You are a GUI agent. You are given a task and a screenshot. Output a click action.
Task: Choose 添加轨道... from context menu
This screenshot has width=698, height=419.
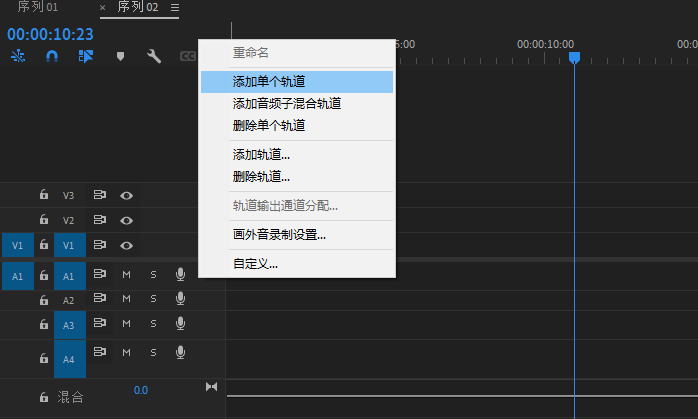(x=261, y=155)
